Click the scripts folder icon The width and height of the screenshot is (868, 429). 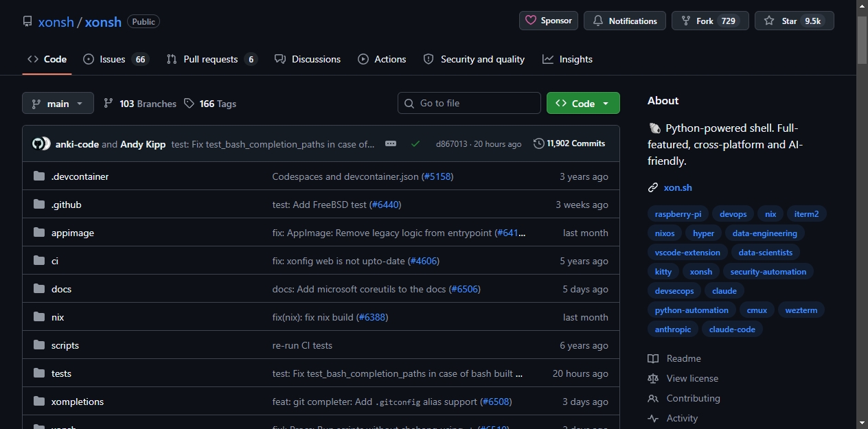pos(39,345)
